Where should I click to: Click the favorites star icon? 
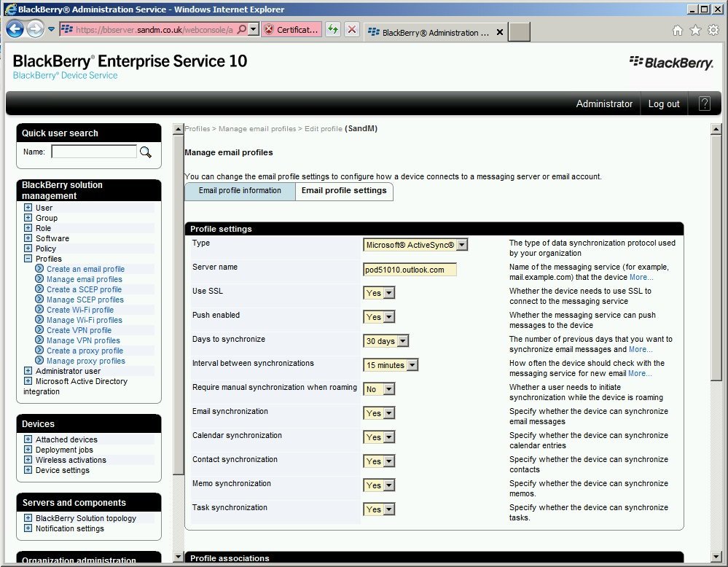point(695,30)
